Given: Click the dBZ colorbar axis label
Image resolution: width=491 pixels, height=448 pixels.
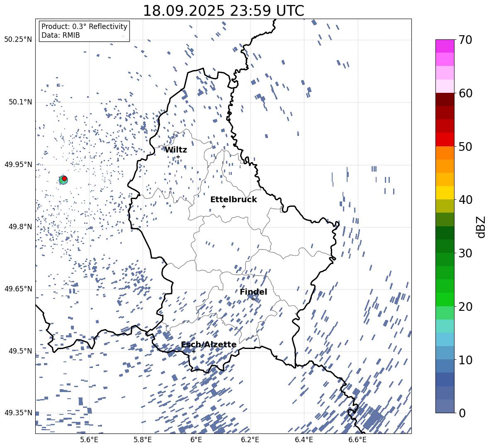Looking at the screenshot, I should coord(480,227).
